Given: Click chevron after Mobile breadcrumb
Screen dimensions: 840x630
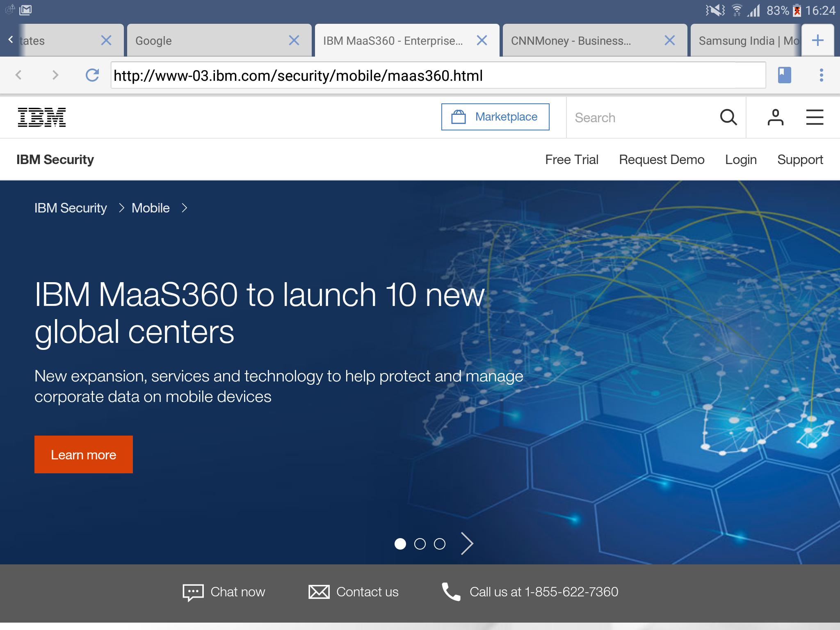Looking at the screenshot, I should (184, 208).
